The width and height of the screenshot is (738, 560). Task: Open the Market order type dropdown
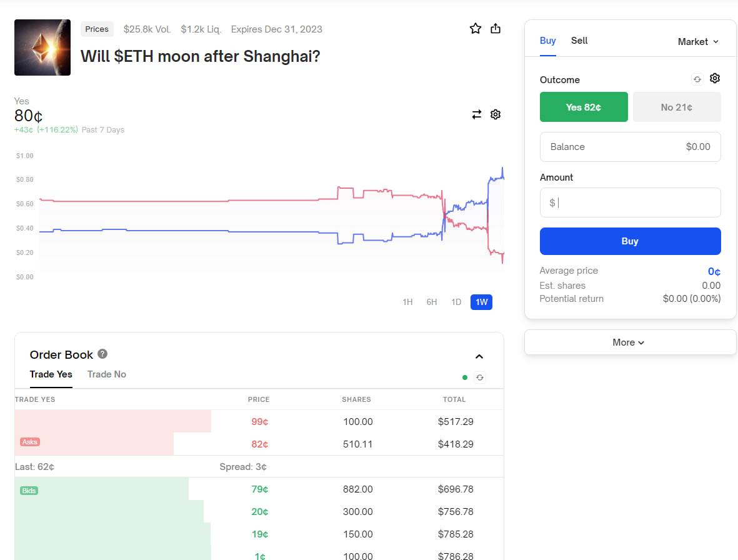[x=698, y=41]
